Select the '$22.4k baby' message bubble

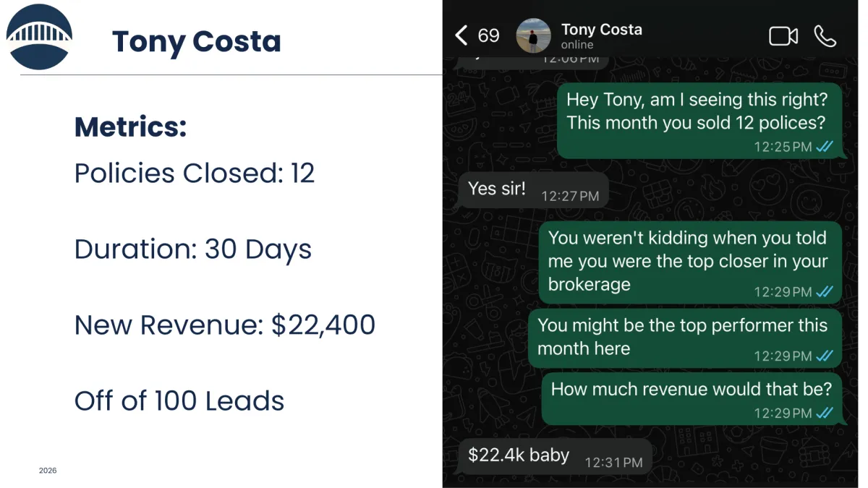click(555, 456)
